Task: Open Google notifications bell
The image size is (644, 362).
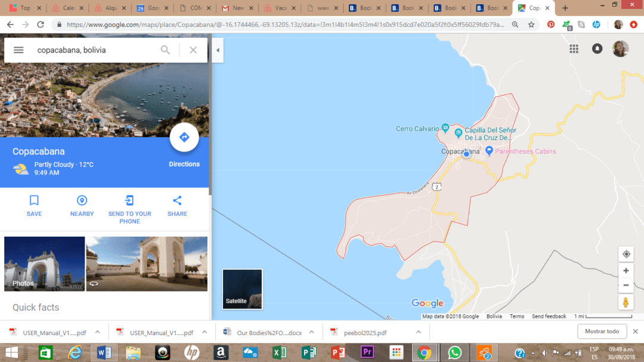Action: point(597,49)
